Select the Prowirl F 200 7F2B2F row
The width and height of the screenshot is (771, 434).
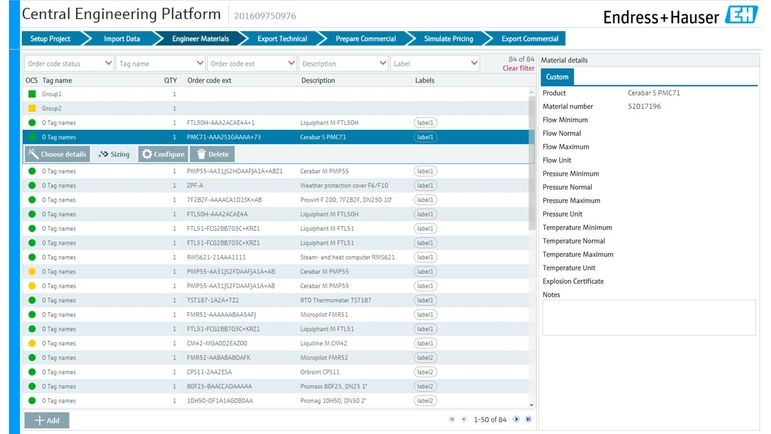[x=276, y=200]
